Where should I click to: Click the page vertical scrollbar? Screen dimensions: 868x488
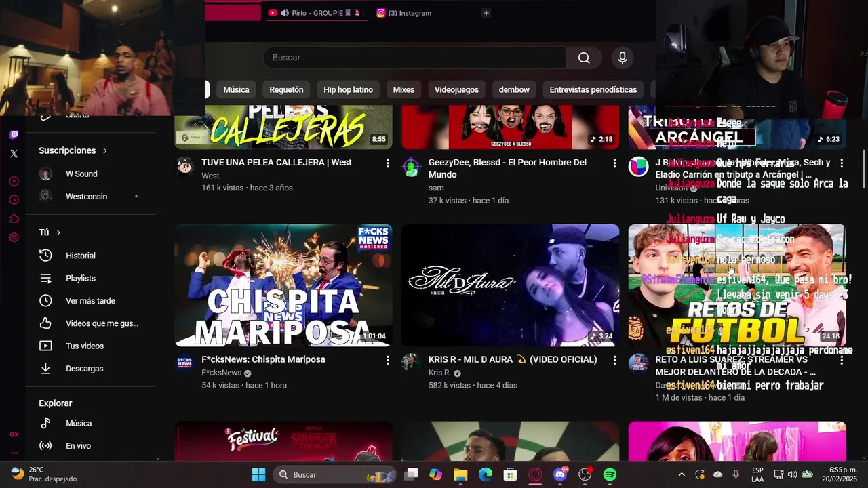[864, 169]
